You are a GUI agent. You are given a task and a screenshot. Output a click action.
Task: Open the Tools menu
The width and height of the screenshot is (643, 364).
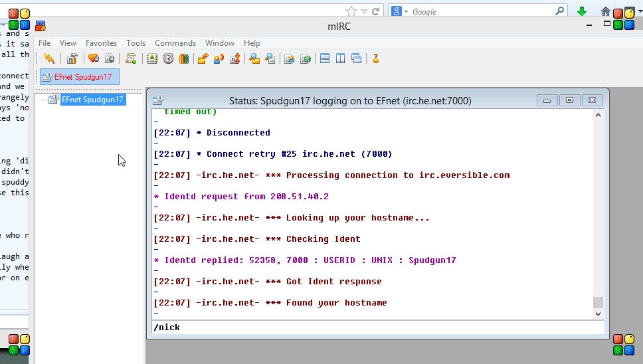pyautogui.click(x=136, y=43)
